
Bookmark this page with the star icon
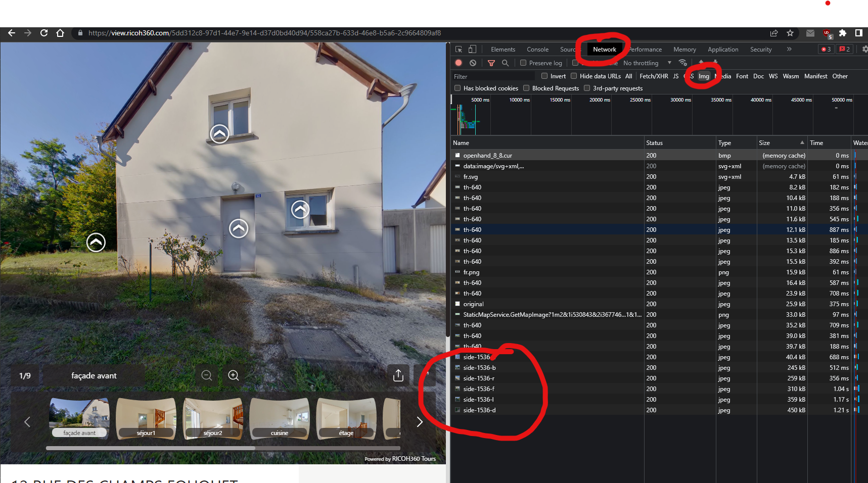click(x=790, y=33)
